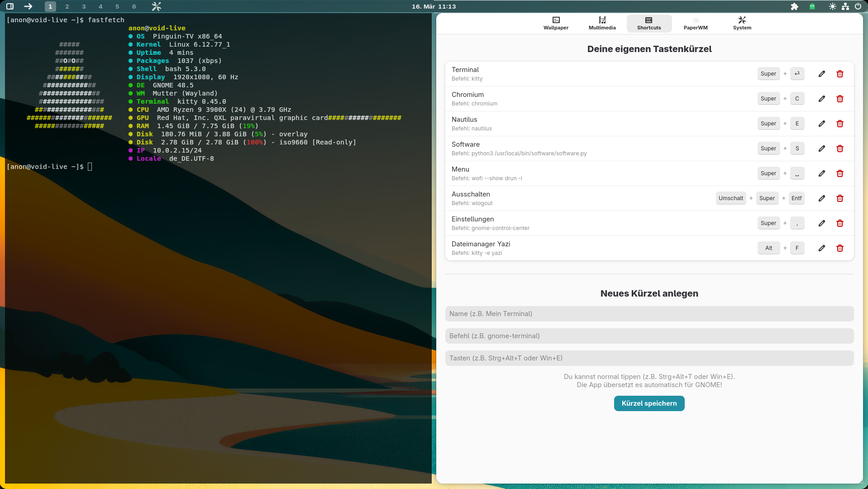Delete the Chromium shortcut
The height and width of the screenshot is (489, 868).
pyautogui.click(x=840, y=99)
